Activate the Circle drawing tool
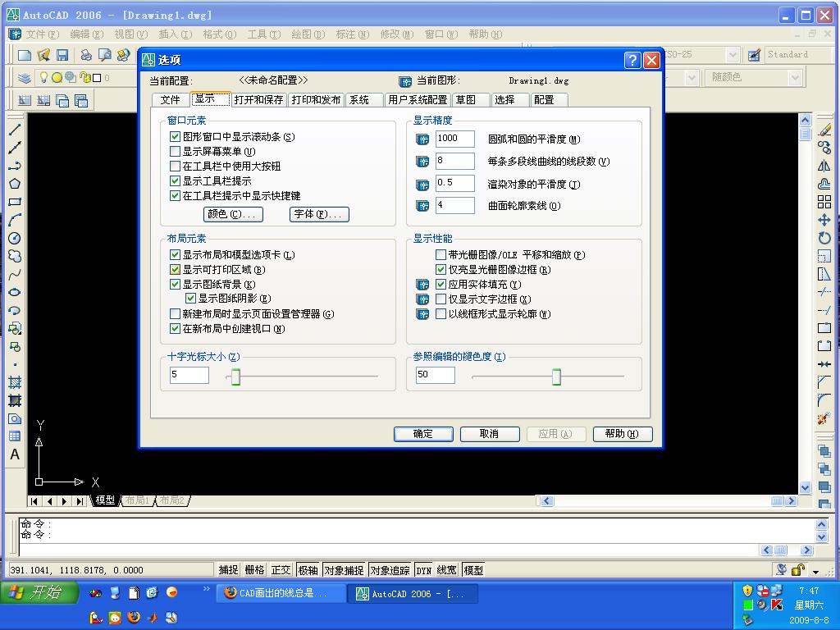Viewport: 840px width, 630px height. point(14,236)
